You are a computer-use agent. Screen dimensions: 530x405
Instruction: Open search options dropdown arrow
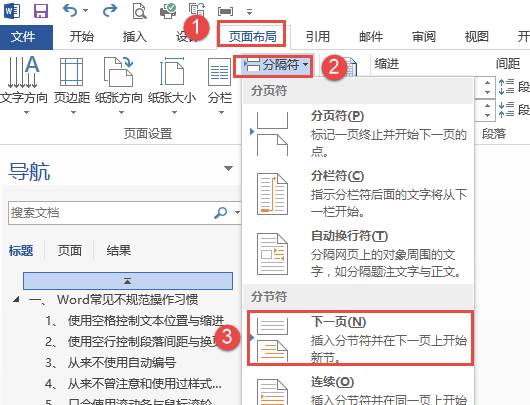237,213
